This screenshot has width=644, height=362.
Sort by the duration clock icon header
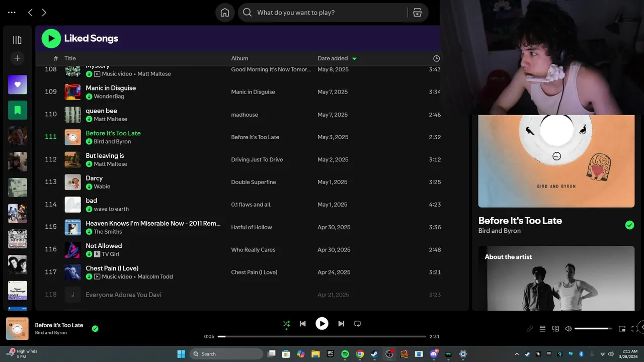(436, 58)
